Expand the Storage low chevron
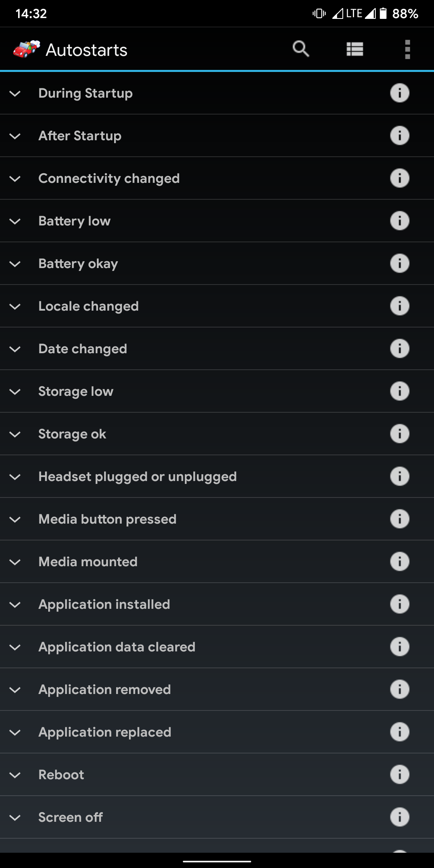Screen dimensions: 434x868 tap(15, 392)
